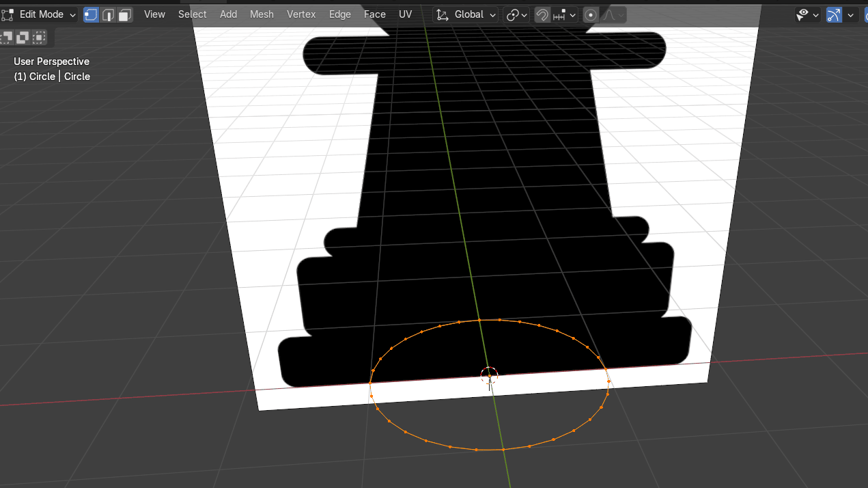Switch to Edge selection mode

point(108,14)
